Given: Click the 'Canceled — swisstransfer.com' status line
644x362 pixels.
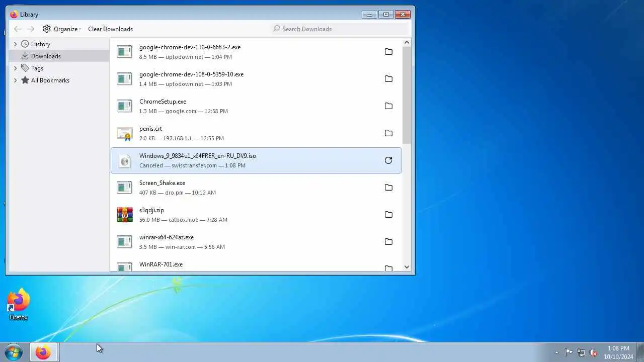Looking at the screenshot, I should tap(192, 165).
